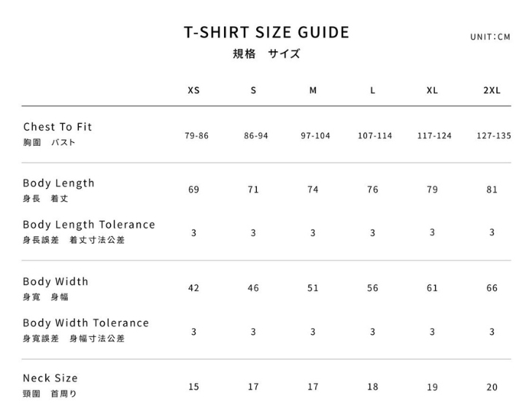Select the M size column header
Screen dimensions: 532x415
tap(313, 90)
